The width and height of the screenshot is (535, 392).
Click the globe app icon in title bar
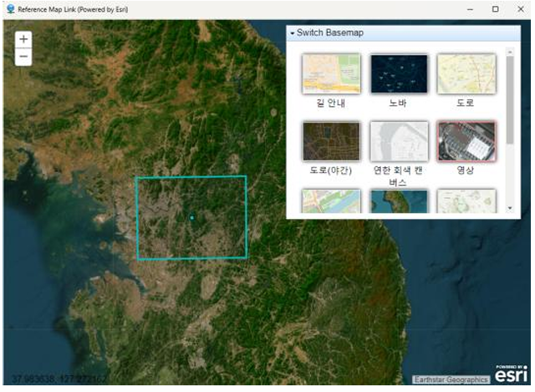(11, 9)
